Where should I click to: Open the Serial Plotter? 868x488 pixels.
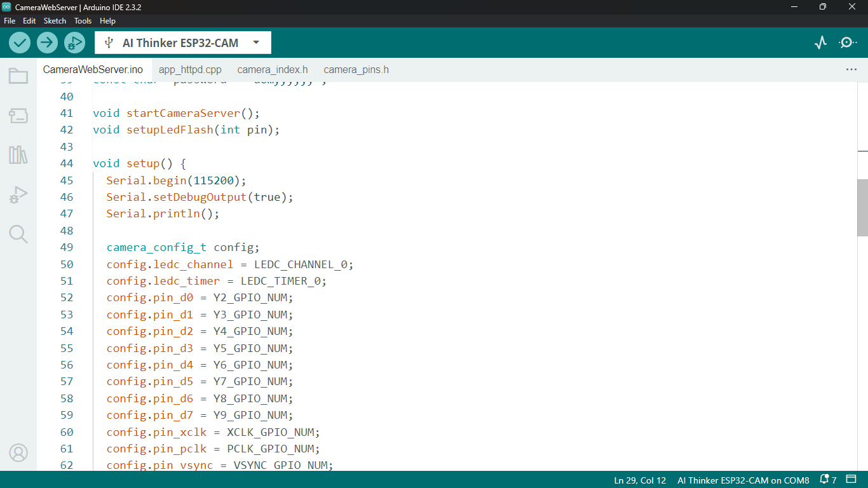(x=821, y=43)
